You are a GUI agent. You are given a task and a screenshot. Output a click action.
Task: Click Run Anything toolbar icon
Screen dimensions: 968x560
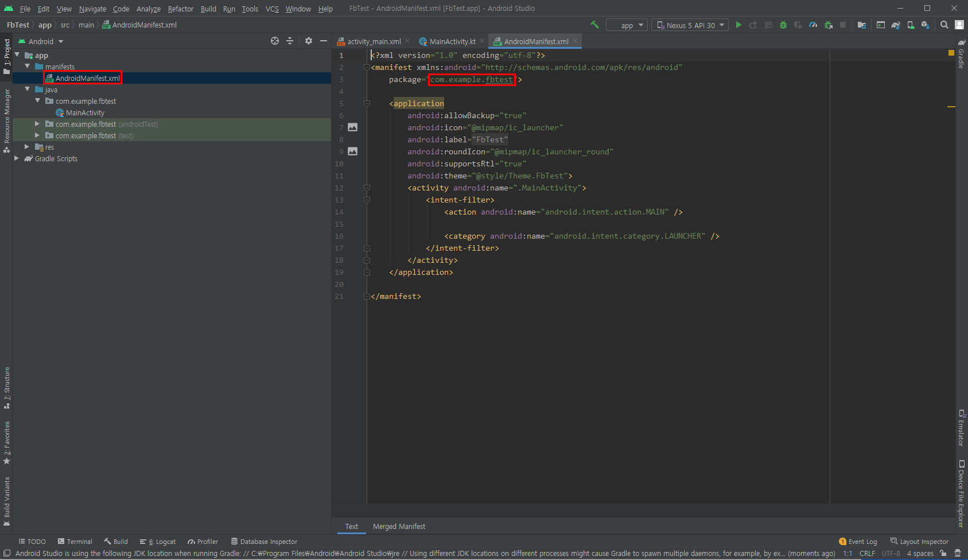pos(881,25)
